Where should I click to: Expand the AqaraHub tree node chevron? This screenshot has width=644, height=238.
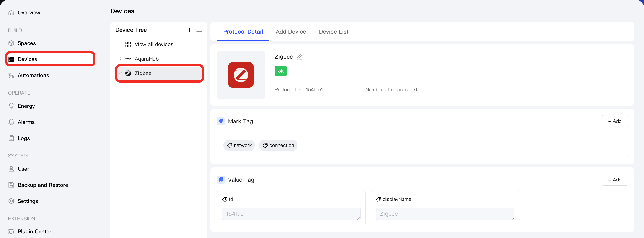coord(120,59)
